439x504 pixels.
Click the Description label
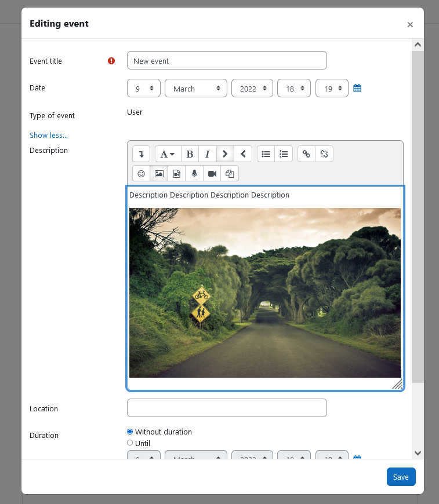49,151
